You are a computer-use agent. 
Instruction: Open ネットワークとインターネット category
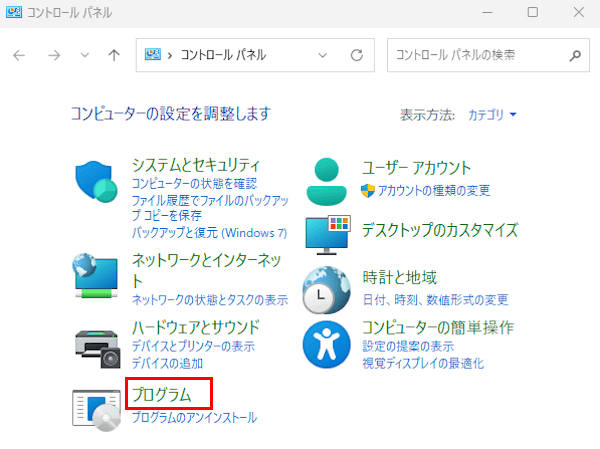coord(207,270)
